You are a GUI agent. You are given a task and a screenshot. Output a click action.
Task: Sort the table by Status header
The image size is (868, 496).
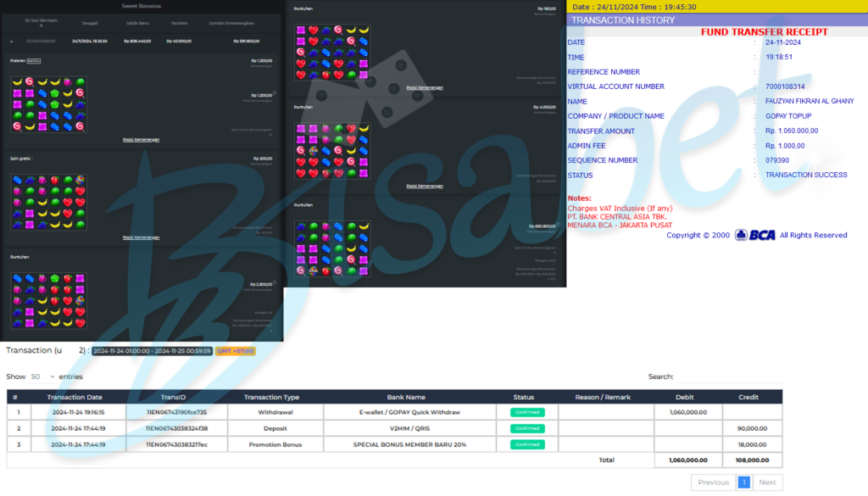point(524,397)
